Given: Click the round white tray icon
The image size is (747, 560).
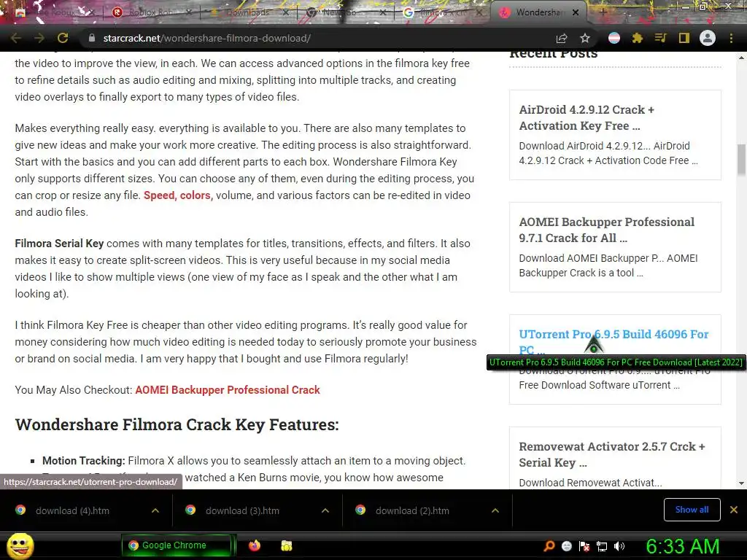Looking at the screenshot, I should click(566, 546).
